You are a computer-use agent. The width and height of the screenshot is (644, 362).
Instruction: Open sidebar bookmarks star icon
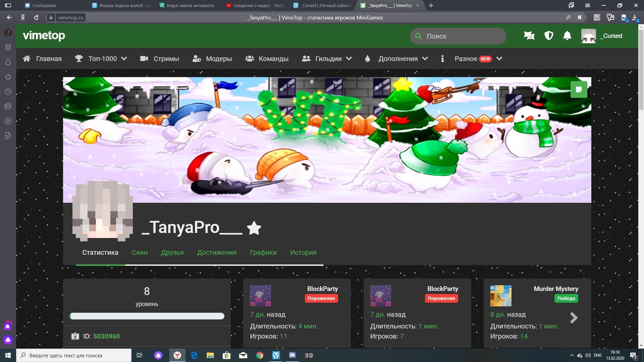8,77
